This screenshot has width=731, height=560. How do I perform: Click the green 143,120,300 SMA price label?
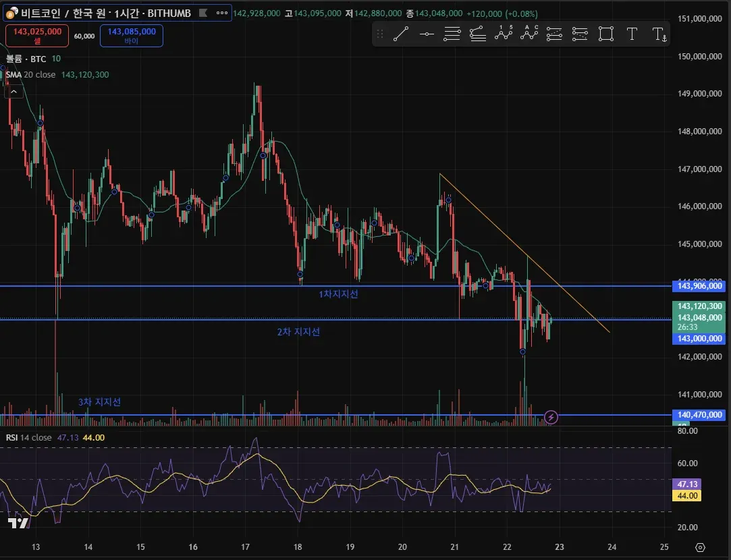tap(699, 306)
